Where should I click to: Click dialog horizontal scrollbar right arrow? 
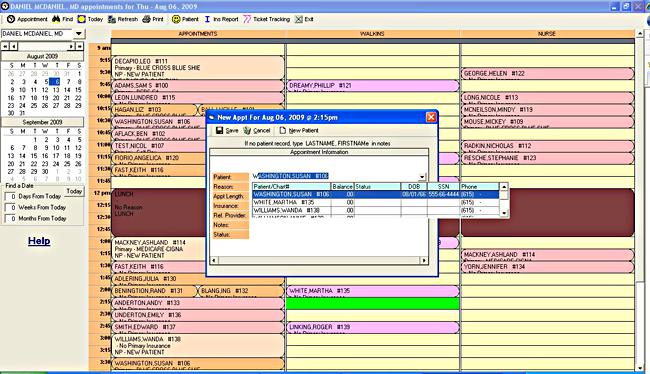(424, 260)
